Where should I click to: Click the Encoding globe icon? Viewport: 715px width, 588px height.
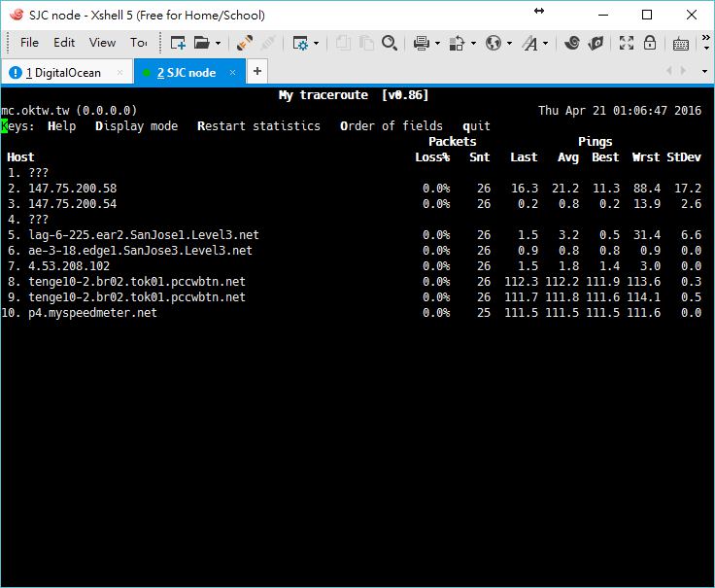click(x=493, y=43)
